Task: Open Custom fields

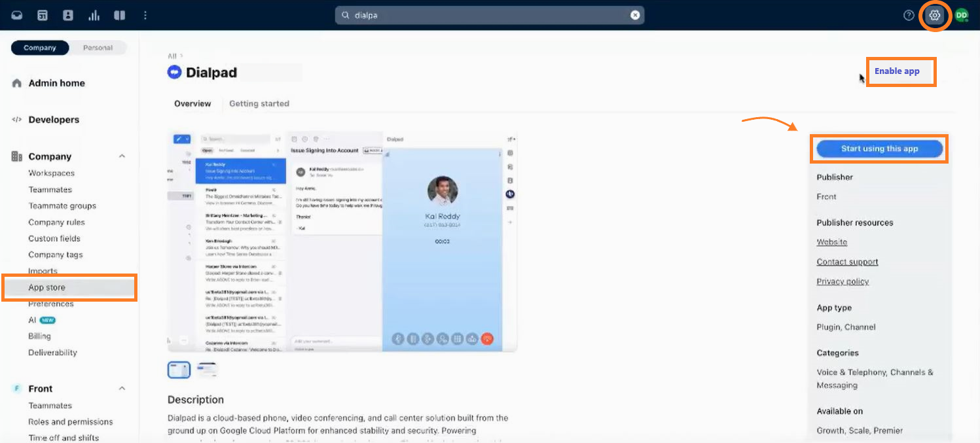Action: pyautogui.click(x=54, y=239)
